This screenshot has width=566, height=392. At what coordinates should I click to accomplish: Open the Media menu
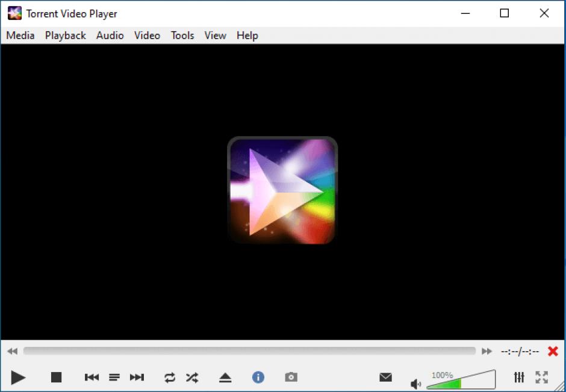[20, 36]
